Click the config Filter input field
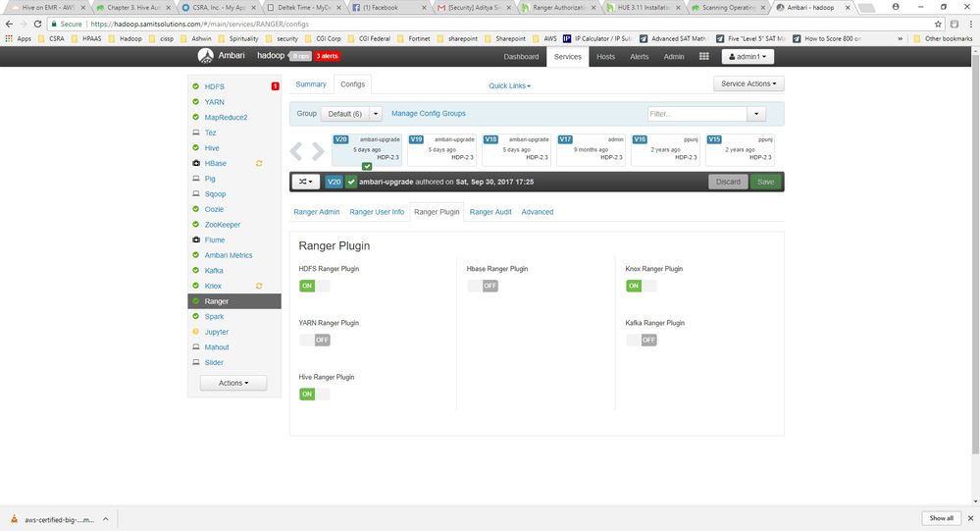 pos(697,114)
